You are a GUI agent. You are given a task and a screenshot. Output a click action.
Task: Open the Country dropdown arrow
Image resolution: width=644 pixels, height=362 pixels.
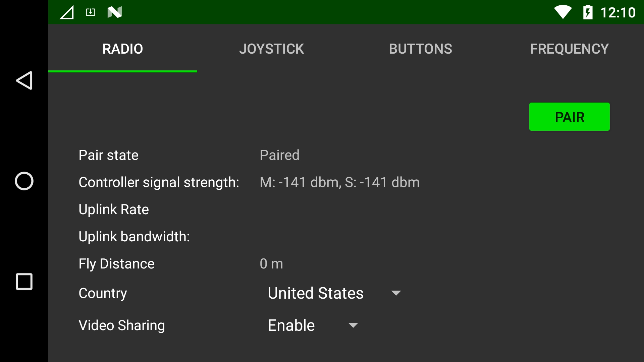[396, 293]
